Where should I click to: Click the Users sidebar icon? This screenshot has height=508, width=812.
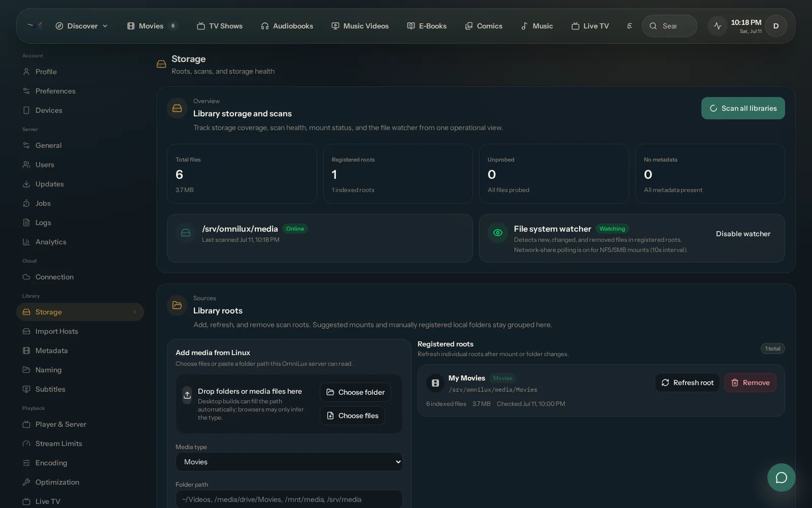pyautogui.click(x=26, y=165)
